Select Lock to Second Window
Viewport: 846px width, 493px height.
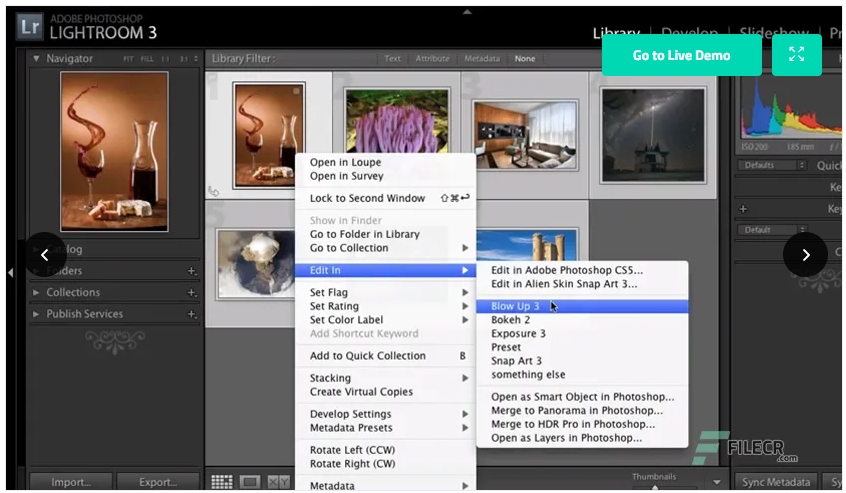(385, 198)
